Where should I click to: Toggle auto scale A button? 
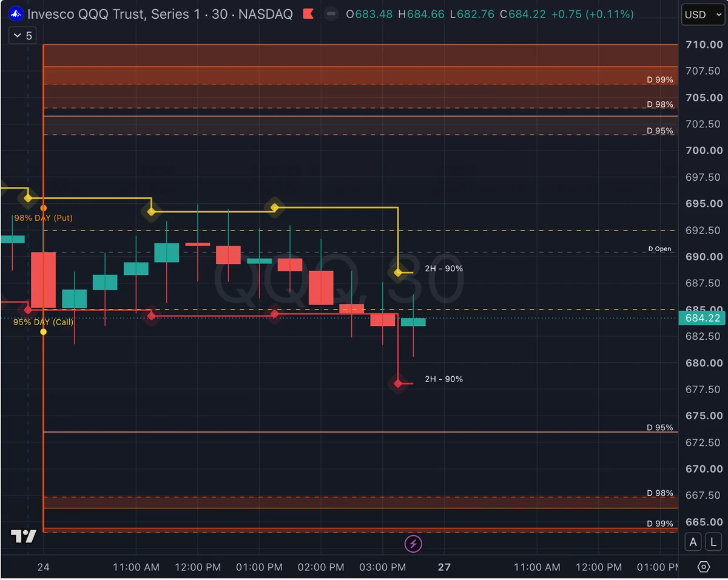coord(693,542)
